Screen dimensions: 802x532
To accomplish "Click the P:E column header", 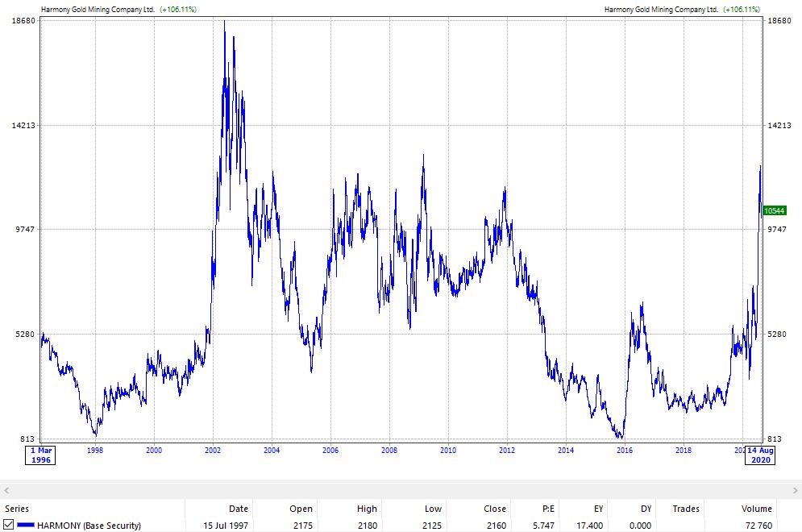I will pos(549,509).
